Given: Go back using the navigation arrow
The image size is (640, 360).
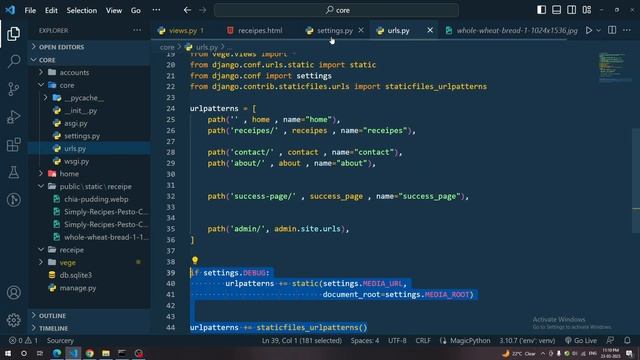Looking at the screenshot, I should pos(187,10).
